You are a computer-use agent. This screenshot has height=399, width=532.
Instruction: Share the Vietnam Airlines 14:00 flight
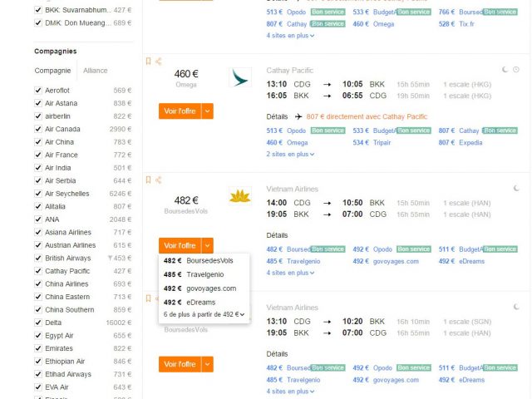pyautogui.click(x=159, y=179)
